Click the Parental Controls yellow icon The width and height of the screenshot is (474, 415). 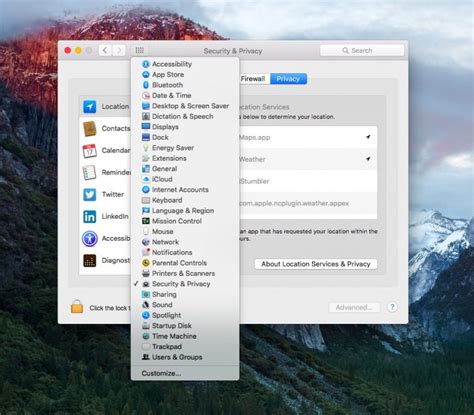coord(146,263)
